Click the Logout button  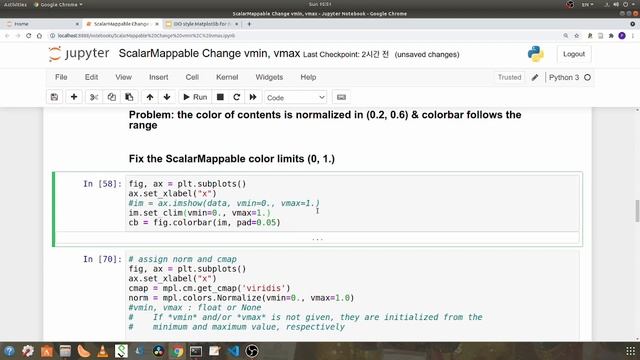pos(574,54)
